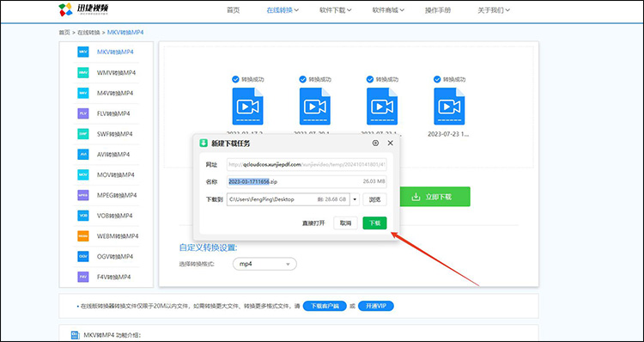The width and height of the screenshot is (644, 342).
Task: Click the MOV format icon in sidebar
Action: click(x=83, y=174)
